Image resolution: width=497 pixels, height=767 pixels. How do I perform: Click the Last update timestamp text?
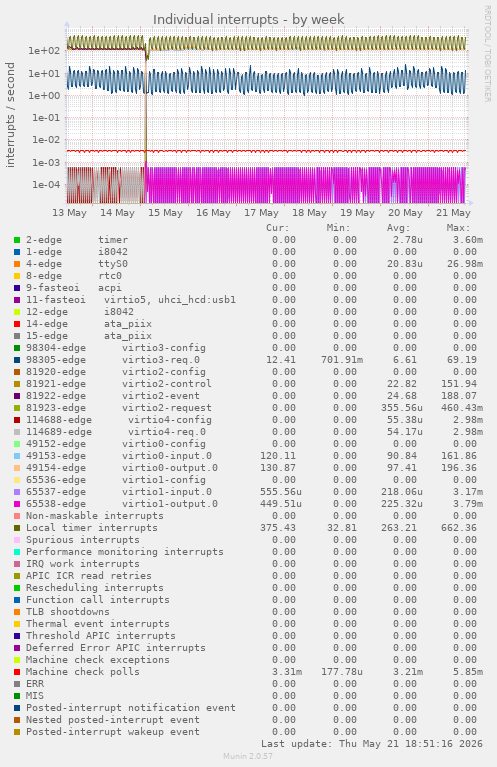(x=372, y=744)
